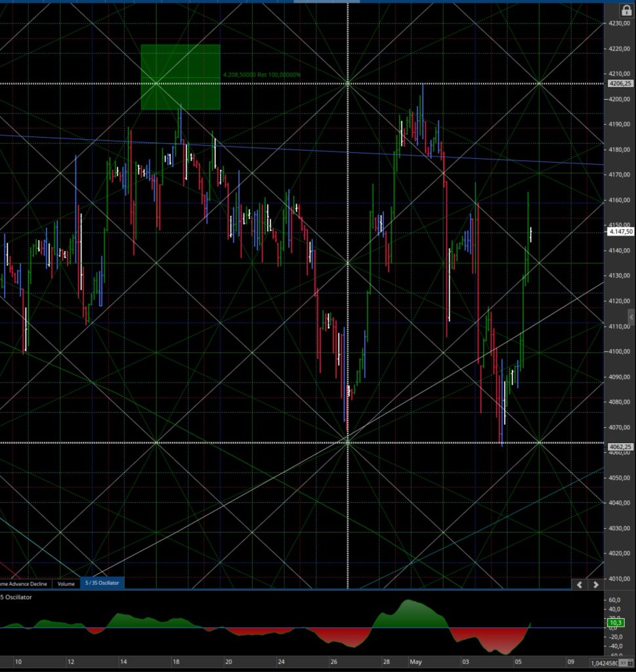Click the oscillator value label 10,3
This screenshot has height=672, width=636.
(x=616, y=622)
